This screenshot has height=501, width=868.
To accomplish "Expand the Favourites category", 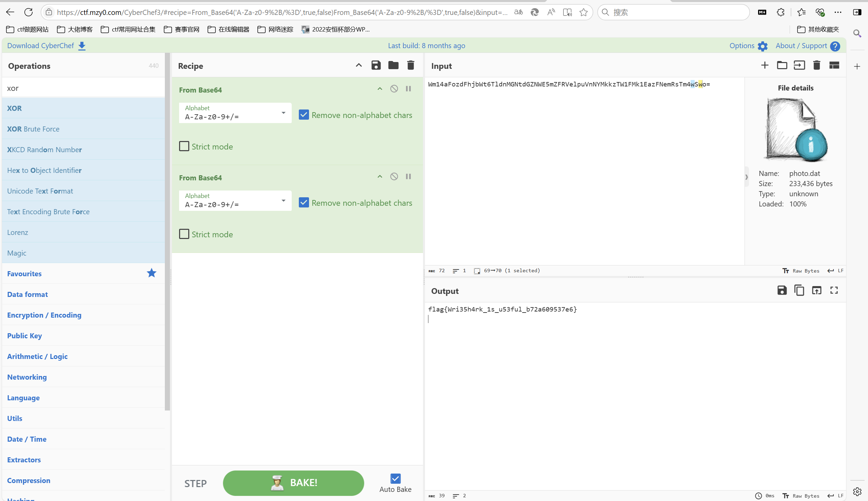I will 83,273.
